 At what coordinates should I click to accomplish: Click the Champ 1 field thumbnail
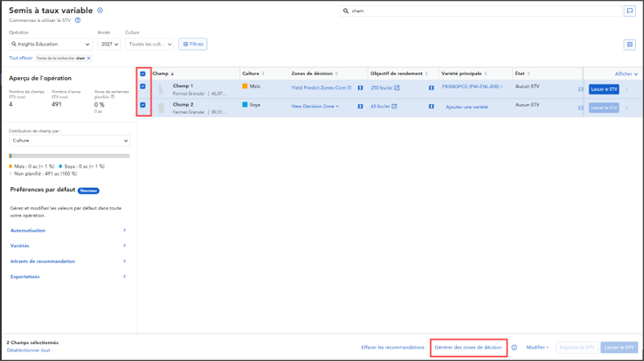[161, 89]
